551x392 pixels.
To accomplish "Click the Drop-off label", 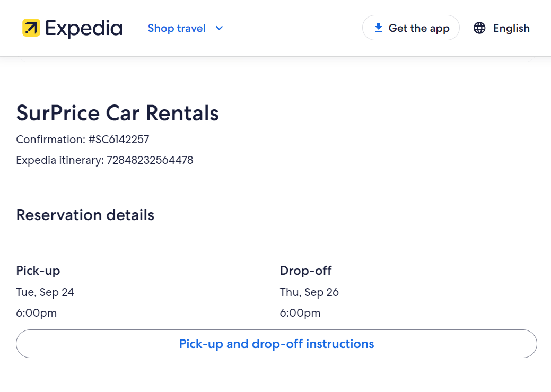I will pyautogui.click(x=305, y=271).
